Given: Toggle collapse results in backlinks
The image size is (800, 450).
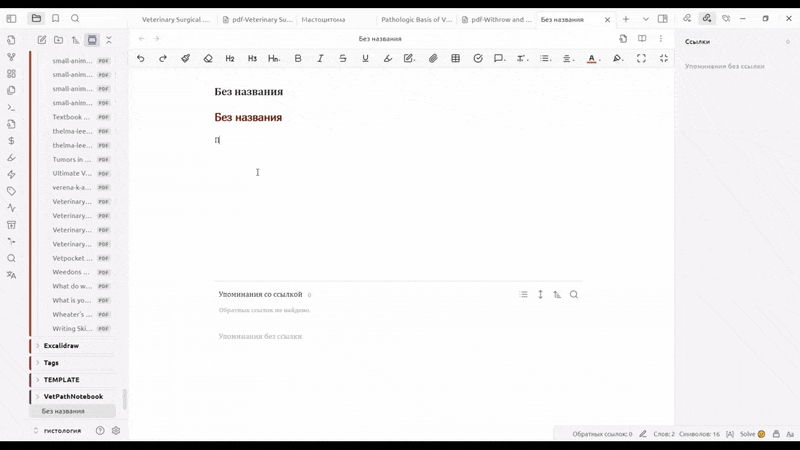Looking at the screenshot, I should (523, 294).
